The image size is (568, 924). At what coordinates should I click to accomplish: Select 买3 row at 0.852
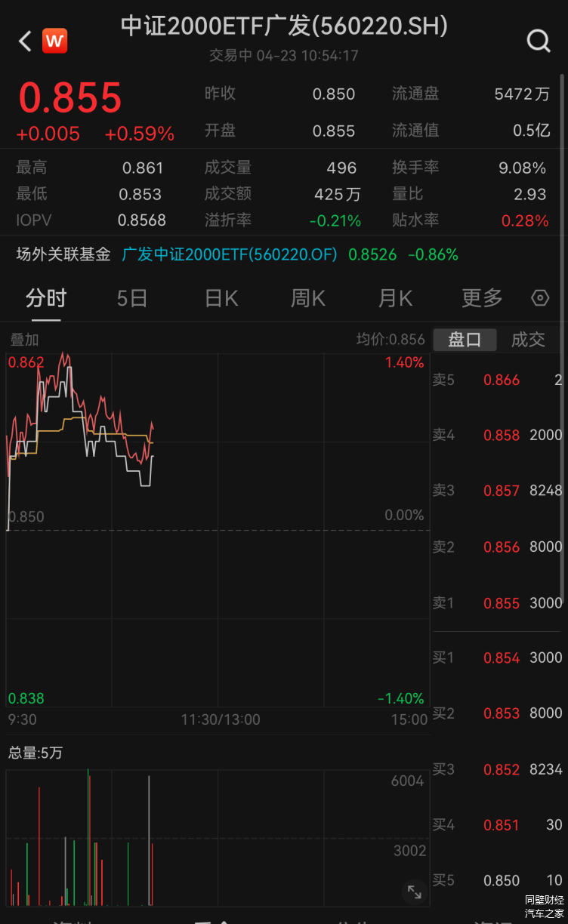coord(497,769)
